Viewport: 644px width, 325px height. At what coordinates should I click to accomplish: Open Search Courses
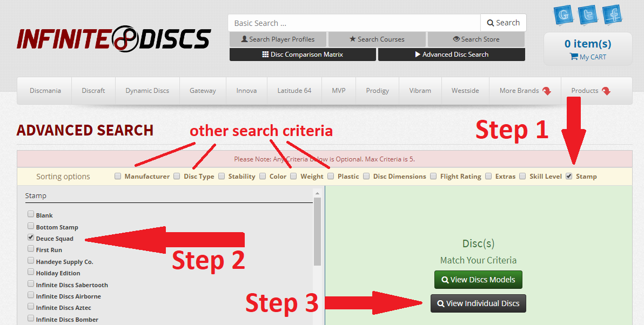tap(377, 39)
